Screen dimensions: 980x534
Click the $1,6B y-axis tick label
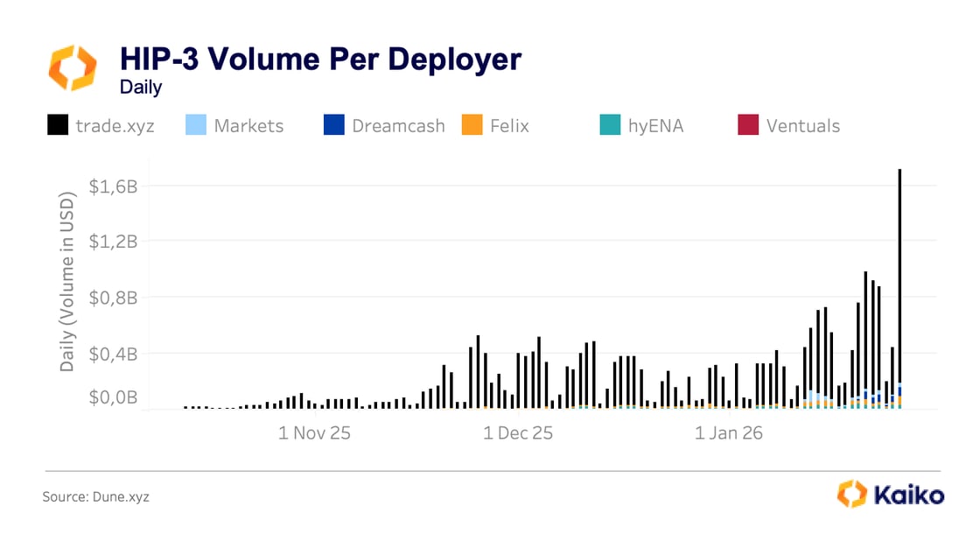click(x=114, y=186)
